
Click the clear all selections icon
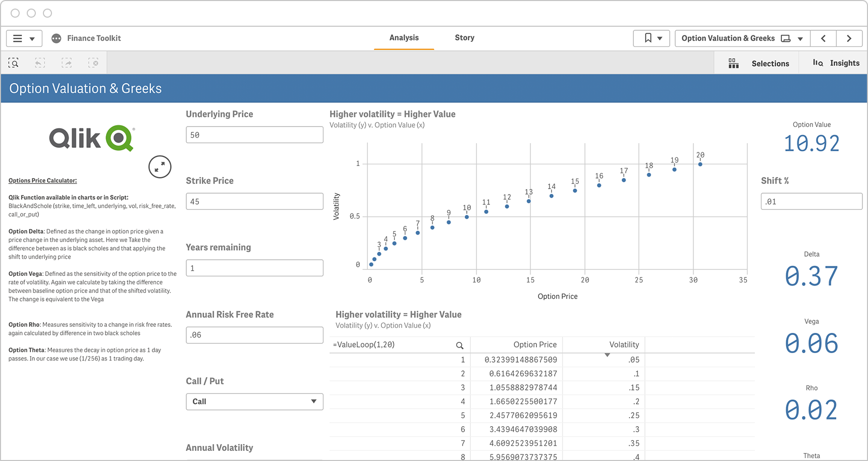(93, 63)
